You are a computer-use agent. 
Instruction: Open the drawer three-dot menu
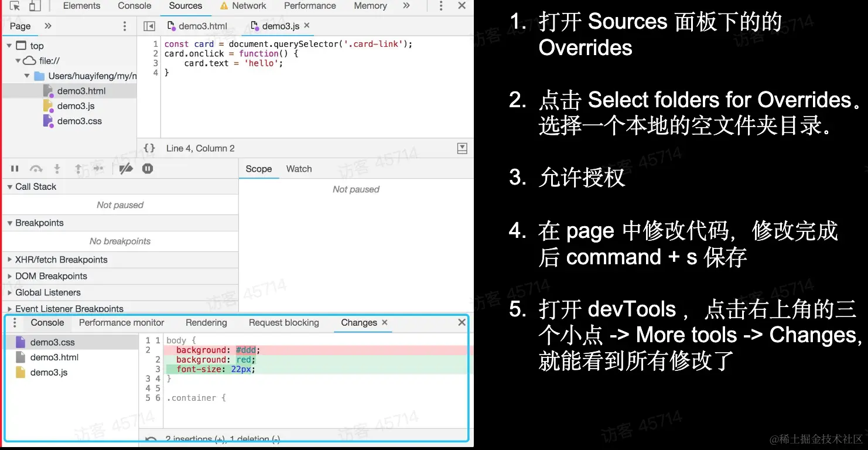pyautogui.click(x=15, y=323)
